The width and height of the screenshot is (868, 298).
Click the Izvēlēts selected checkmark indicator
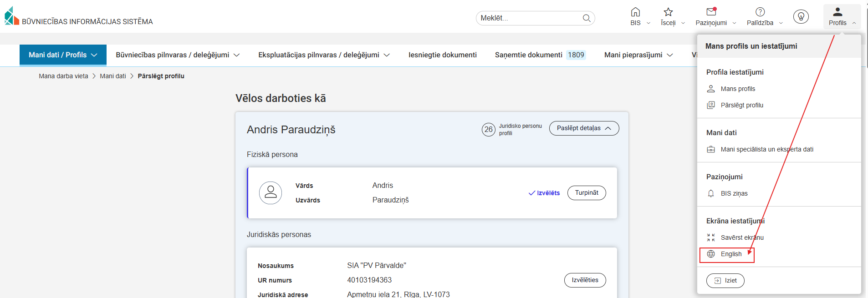544,193
